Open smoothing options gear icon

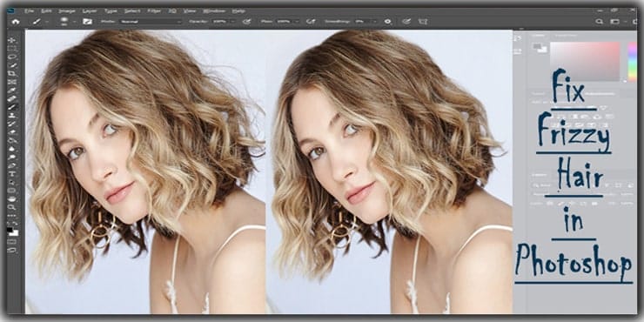pos(388,22)
